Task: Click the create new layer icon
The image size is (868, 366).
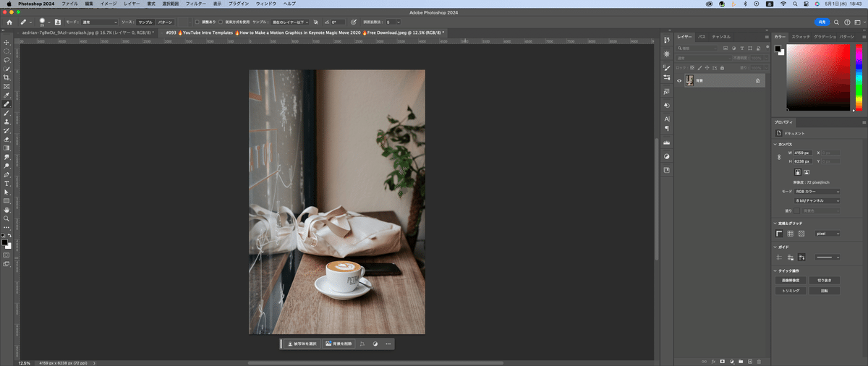Action: click(750, 361)
